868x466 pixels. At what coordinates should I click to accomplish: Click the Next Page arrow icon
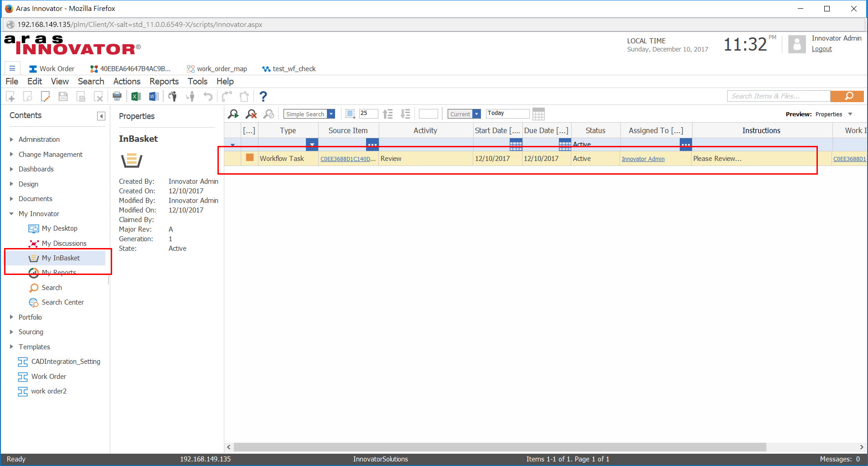[405, 114]
